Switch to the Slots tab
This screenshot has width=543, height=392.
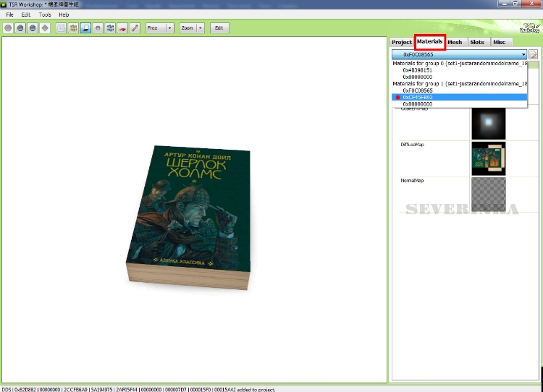tap(476, 42)
